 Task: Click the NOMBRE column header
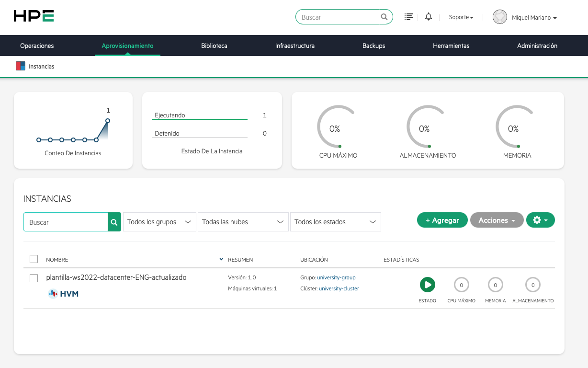tap(57, 260)
